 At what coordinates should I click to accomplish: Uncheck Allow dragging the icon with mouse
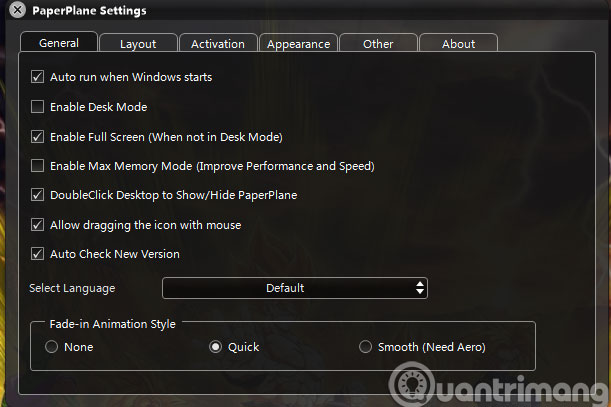(x=37, y=225)
